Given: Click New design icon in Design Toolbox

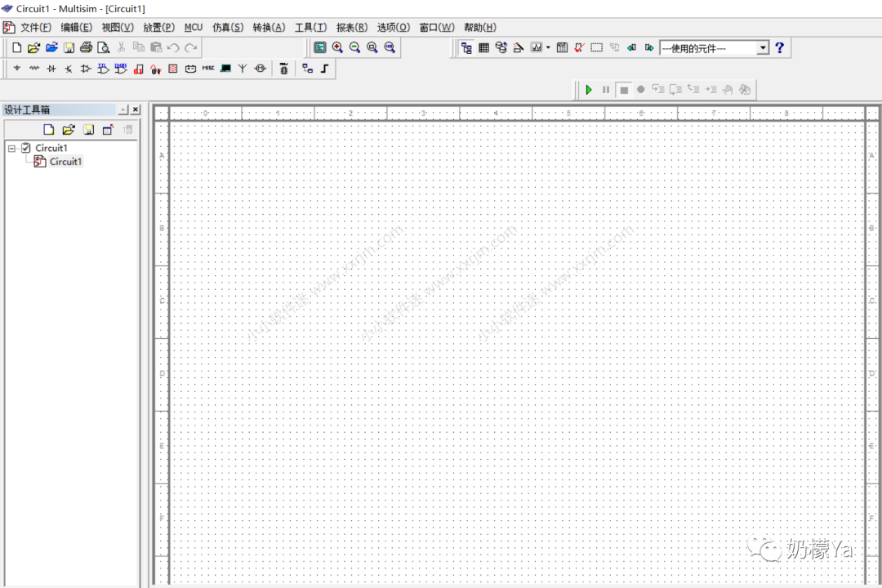Looking at the screenshot, I should 49,130.
